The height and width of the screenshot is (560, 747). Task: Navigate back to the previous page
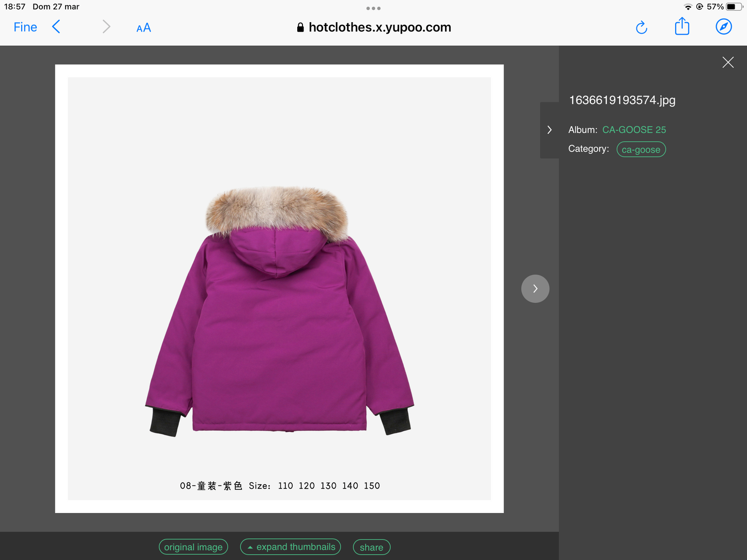56,26
